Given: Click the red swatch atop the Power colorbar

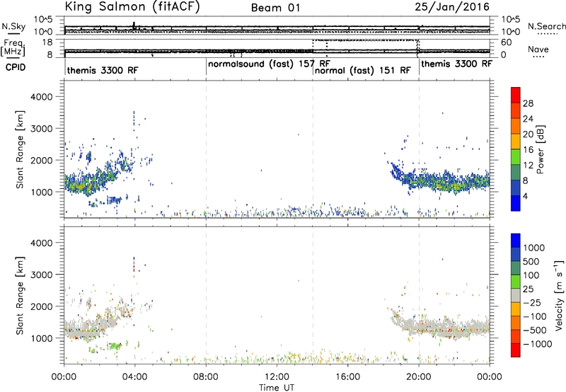Looking at the screenshot, I should point(516,95).
